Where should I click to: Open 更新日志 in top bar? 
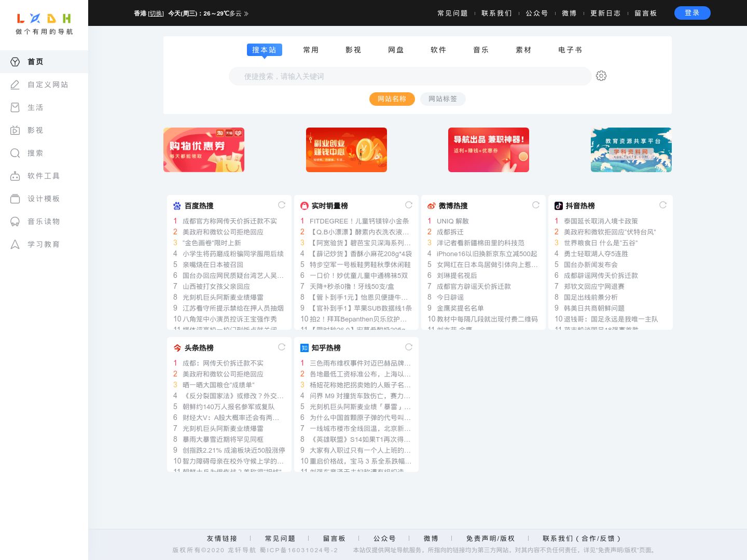click(x=605, y=13)
